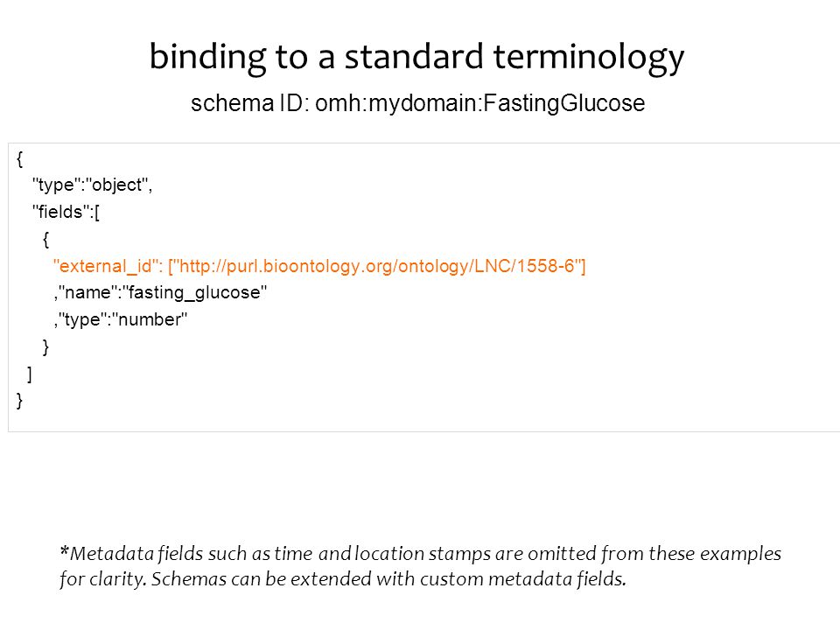The height and width of the screenshot is (630, 840).
Task: Click the slide title 'binding to a standard terminology'
Action: [416, 58]
